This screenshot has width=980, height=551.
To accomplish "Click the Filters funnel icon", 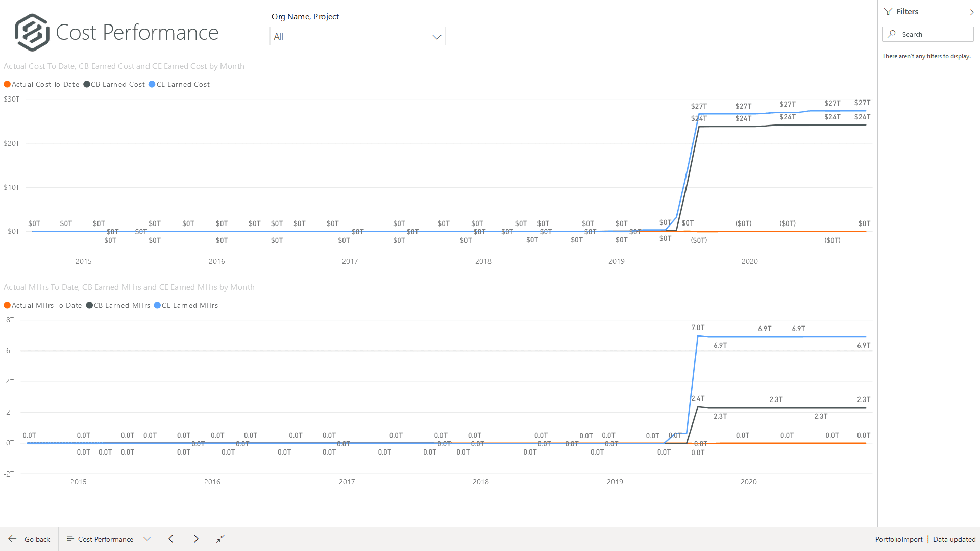I will point(888,11).
